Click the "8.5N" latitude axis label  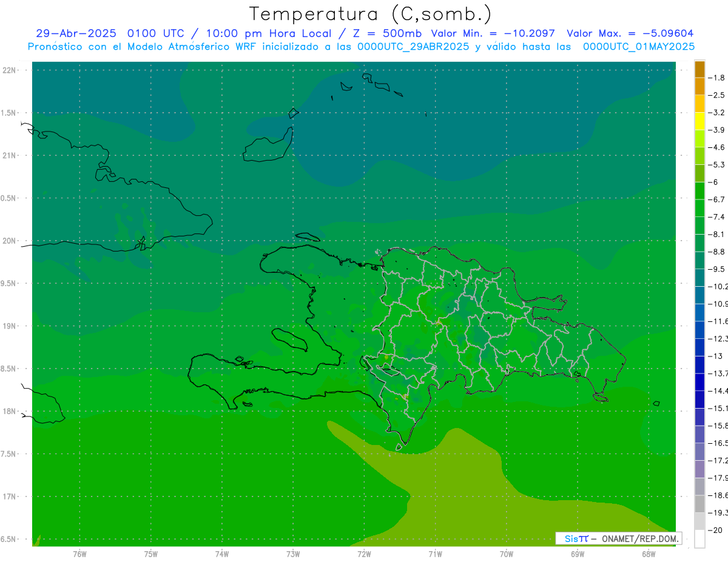tap(9, 369)
